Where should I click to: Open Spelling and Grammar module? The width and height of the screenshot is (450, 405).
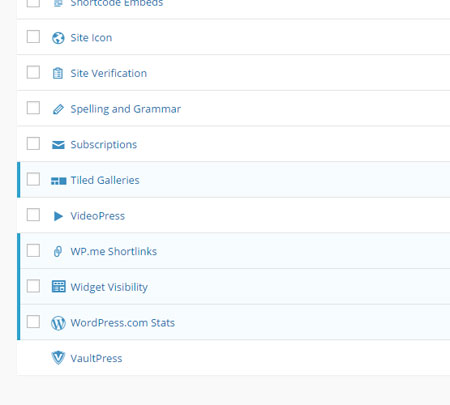(x=126, y=109)
